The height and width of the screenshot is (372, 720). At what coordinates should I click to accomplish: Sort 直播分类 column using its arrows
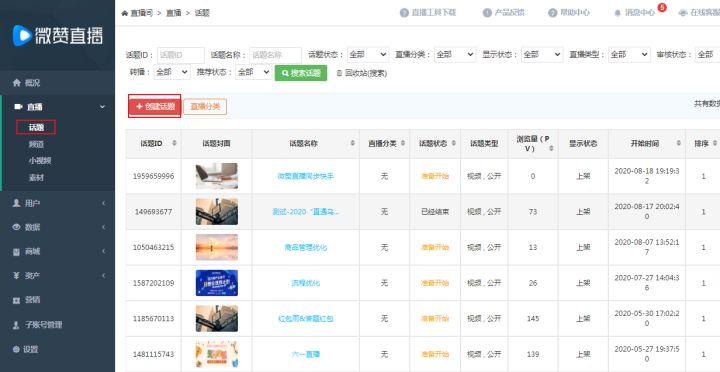tap(403, 143)
